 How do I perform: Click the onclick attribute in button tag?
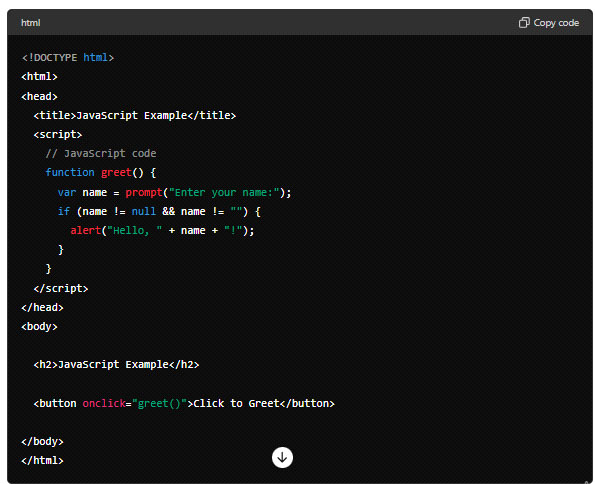coord(104,403)
